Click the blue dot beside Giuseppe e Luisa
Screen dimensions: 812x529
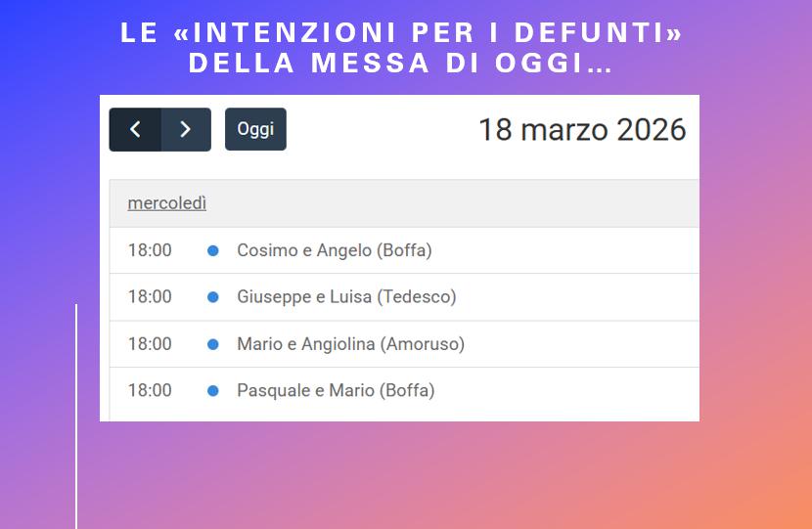(x=213, y=297)
